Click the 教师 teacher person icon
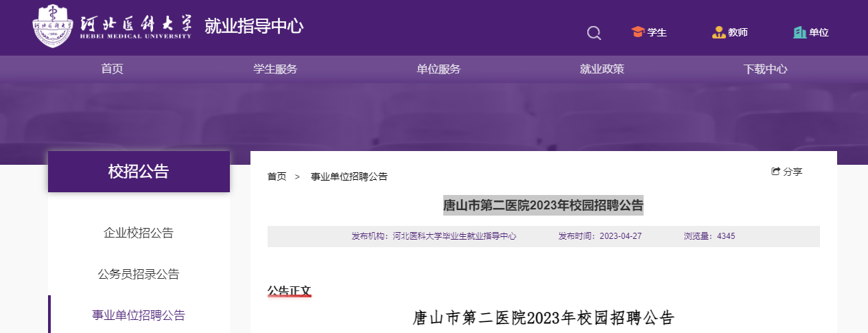 point(718,32)
